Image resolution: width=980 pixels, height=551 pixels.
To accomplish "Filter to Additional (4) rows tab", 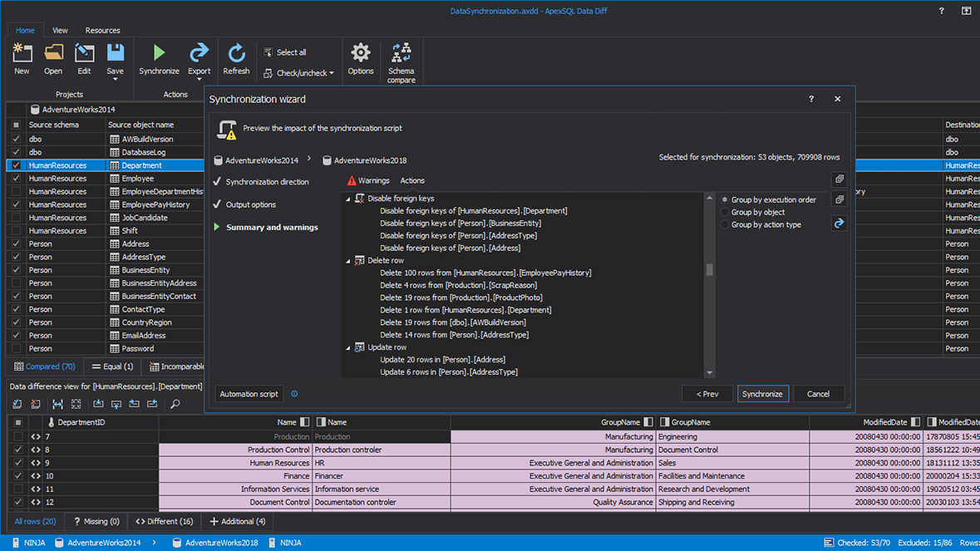I will coord(238,521).
